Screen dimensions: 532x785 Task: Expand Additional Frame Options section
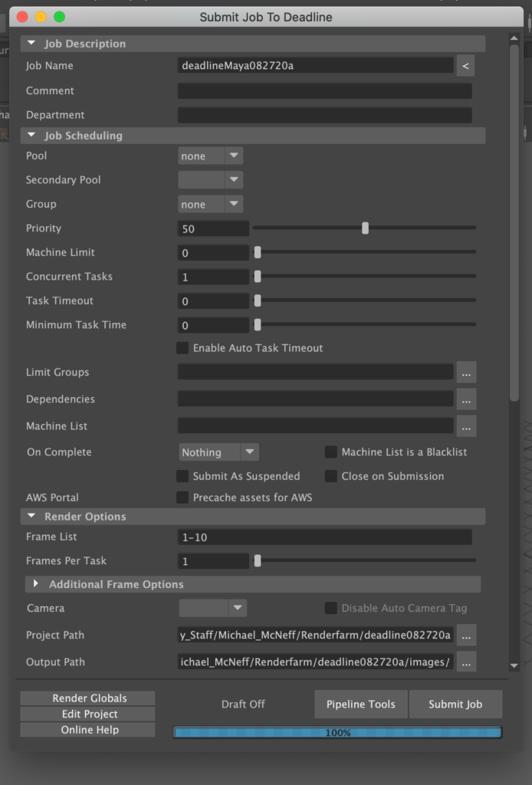click(x=35, y=584)
